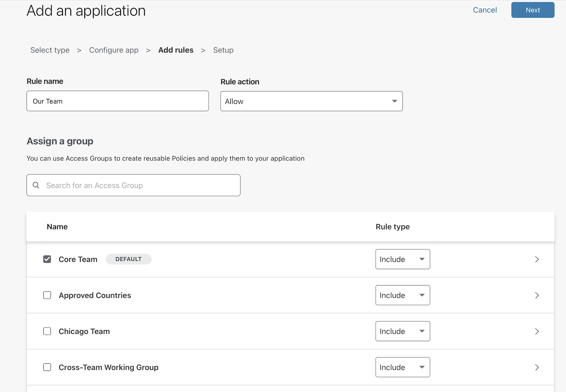This screenshot has height=392, width=566.
Task: Go back to the Select type step
Action: pyautogui.click(x=50, y=50)
